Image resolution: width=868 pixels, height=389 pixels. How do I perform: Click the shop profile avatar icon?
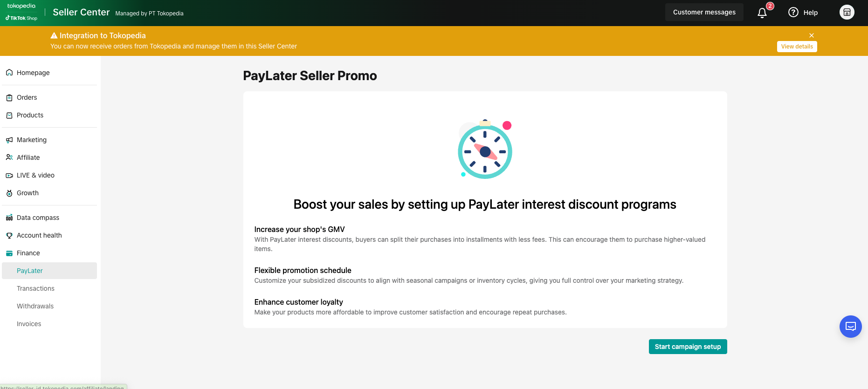point(847,13)
